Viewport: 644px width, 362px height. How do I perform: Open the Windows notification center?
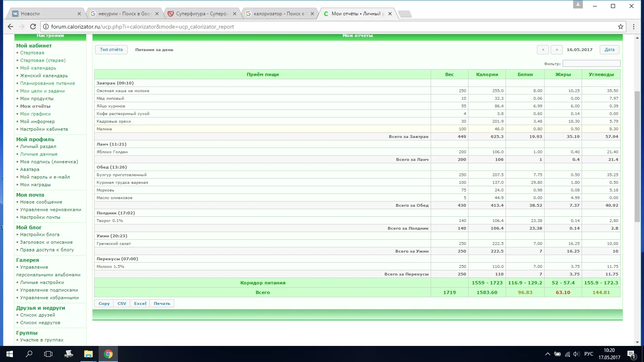pos(631,354)
